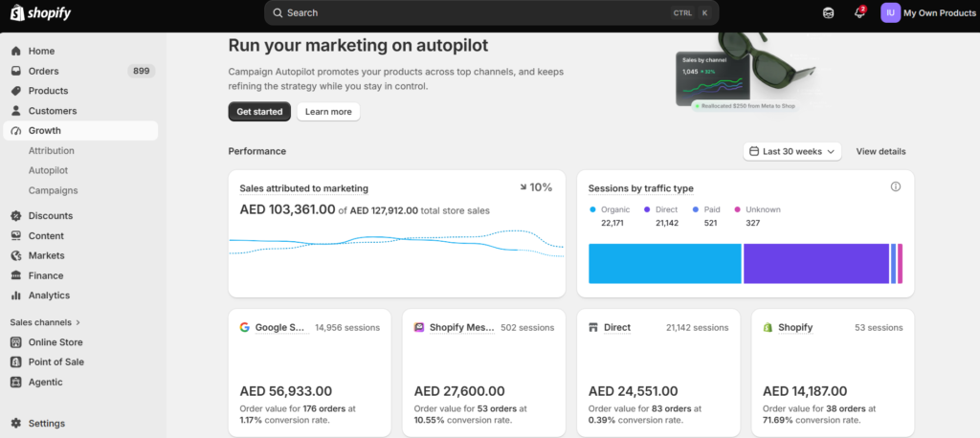Open the My Own Products store menu

[928, 12]
